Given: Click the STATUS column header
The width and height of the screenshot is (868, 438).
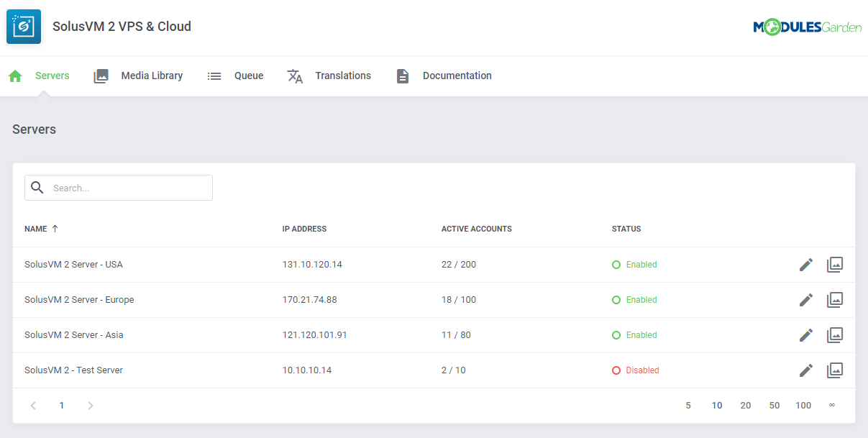Looking at the screenshot, I should click(x=626, y=229).
